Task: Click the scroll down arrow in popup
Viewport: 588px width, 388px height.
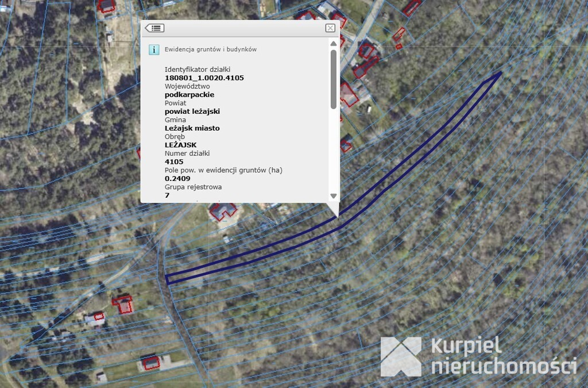Action: coord(334,196)
